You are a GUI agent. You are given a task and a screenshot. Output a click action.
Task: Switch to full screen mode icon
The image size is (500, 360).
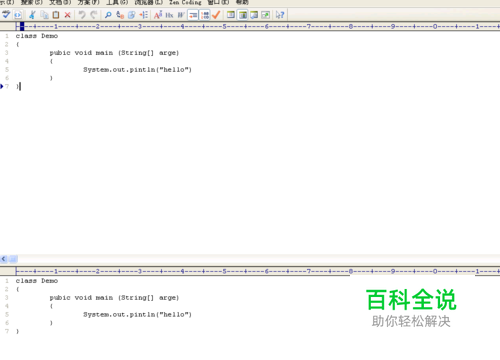coord(266,15)
